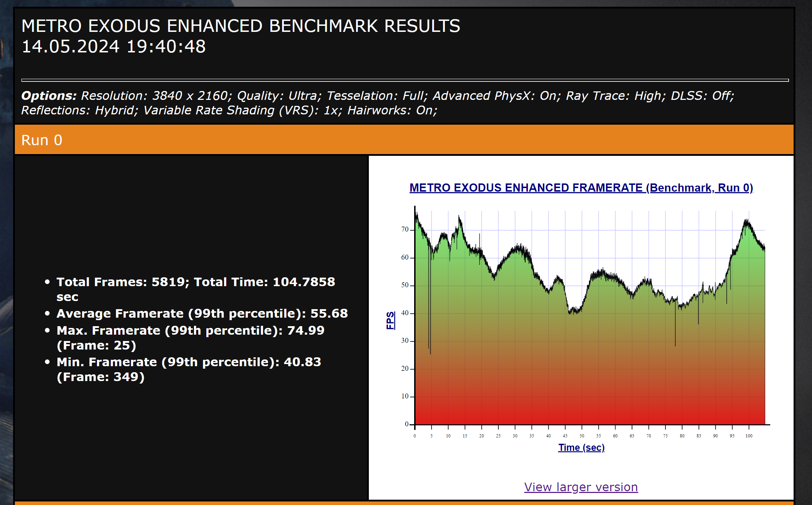Click the horizontal divider line under the title
The image size is (812, 505).
point(405,80)
